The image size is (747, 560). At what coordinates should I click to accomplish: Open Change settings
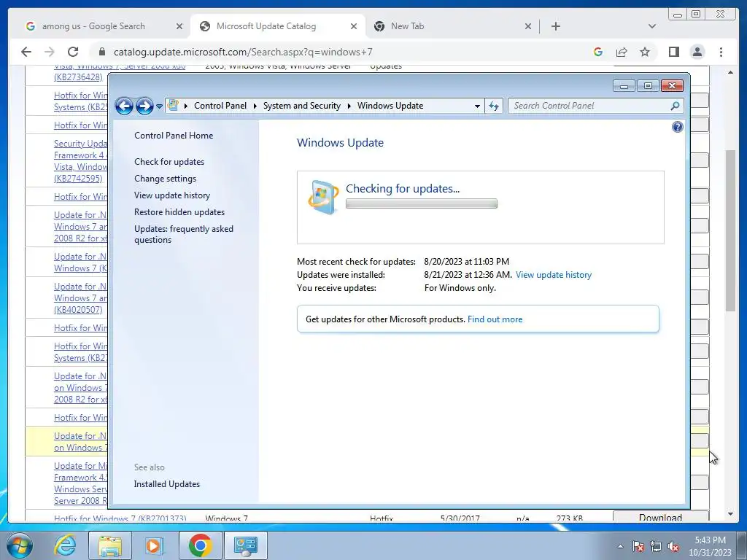coord(165,179)
